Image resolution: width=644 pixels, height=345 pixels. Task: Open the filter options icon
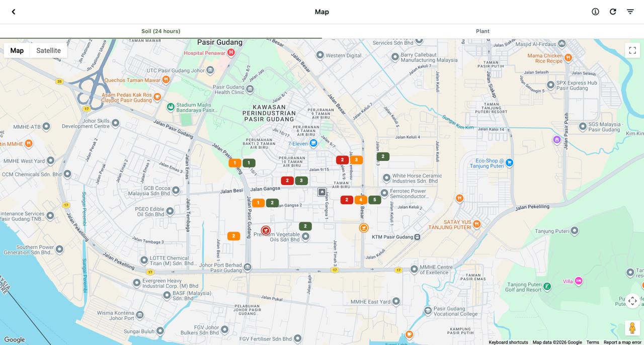point(630,12)
